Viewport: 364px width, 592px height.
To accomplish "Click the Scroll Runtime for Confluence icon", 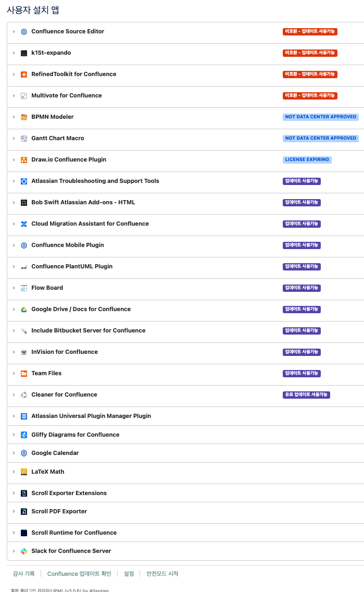I will tap(24, 533).
